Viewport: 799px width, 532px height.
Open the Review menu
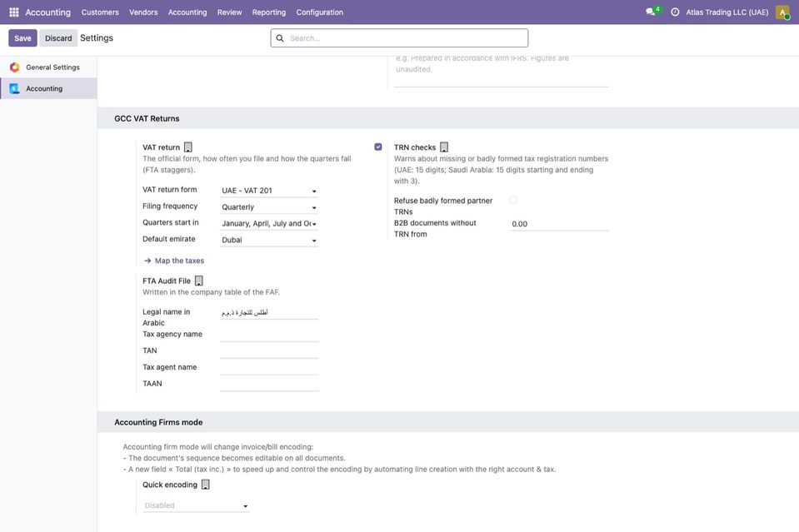click(x=229, y=12)
